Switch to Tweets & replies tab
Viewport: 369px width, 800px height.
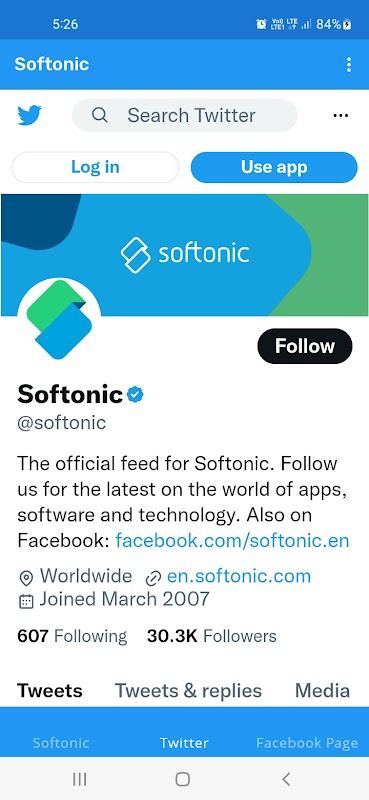click(x=188, y=691)
